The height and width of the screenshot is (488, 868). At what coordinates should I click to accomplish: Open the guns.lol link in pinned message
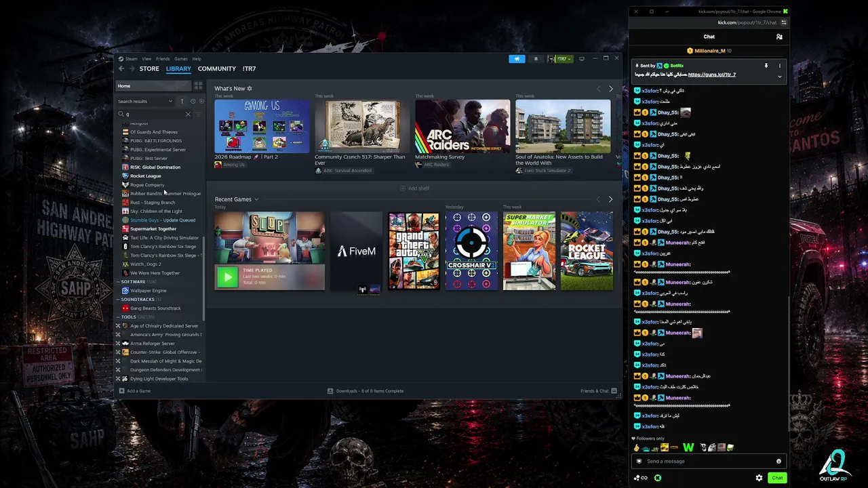[x=712, y=75]
